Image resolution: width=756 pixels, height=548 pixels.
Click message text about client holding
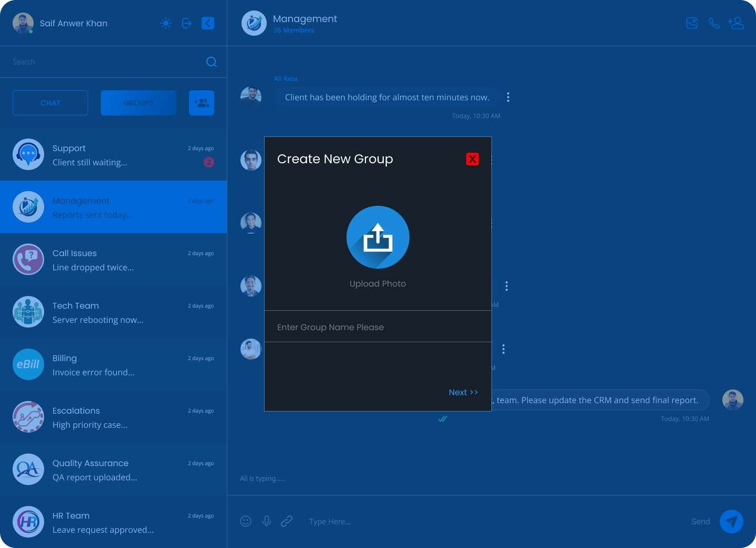click(x=387, y=97)
